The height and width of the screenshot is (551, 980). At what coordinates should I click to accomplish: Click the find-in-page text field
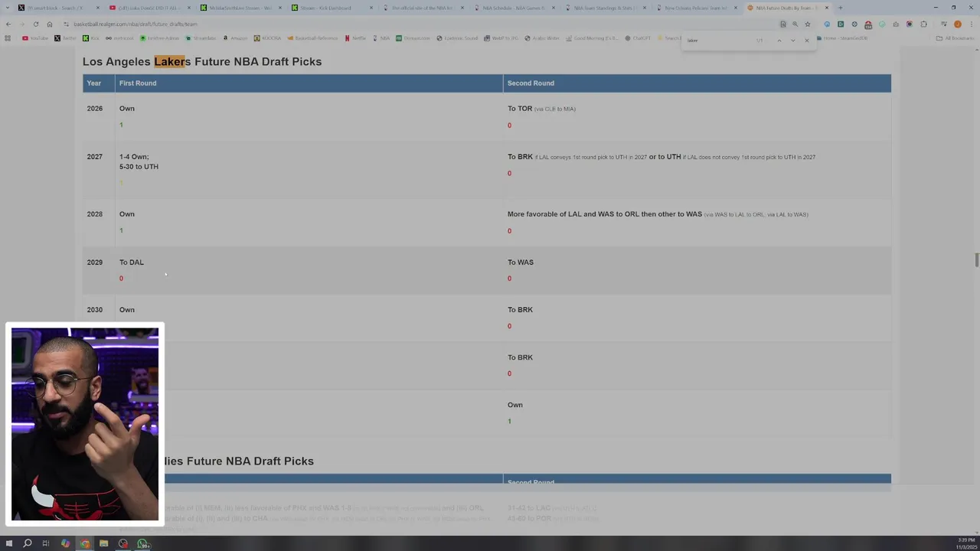[720, 41]
